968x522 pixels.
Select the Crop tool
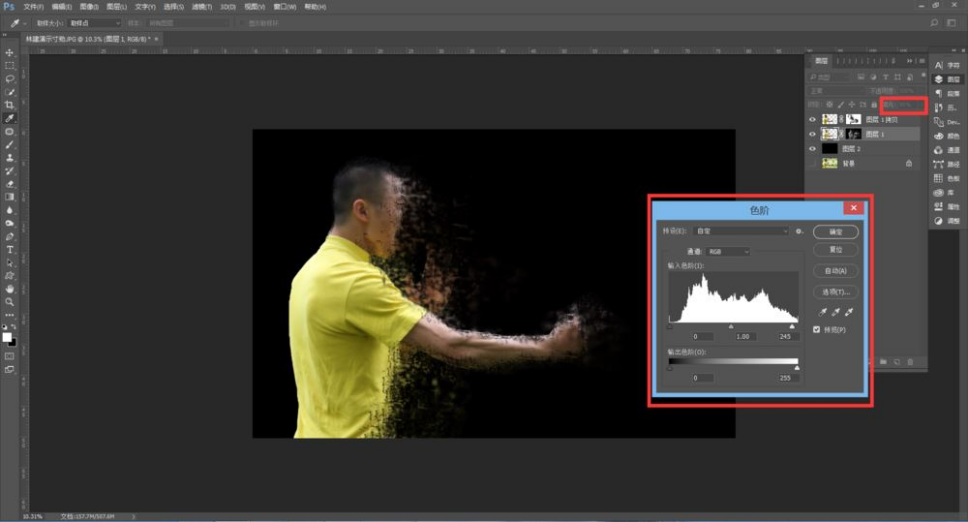[x=10, y=105]
